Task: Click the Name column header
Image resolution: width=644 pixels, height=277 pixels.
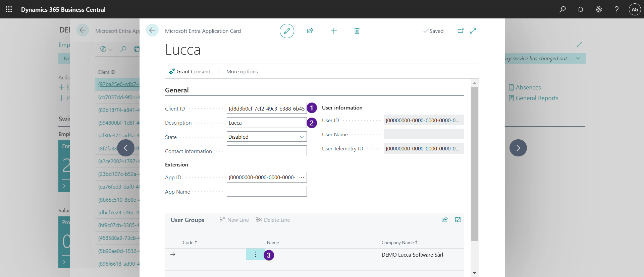Action: click(x=273, y=243)
